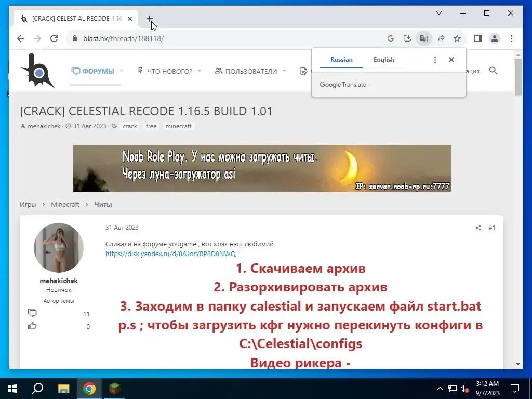The height and width of the screenshot is (399, 532).
Task: Open Chrome's three-dot main menu
Action: (x=511, y=38)
